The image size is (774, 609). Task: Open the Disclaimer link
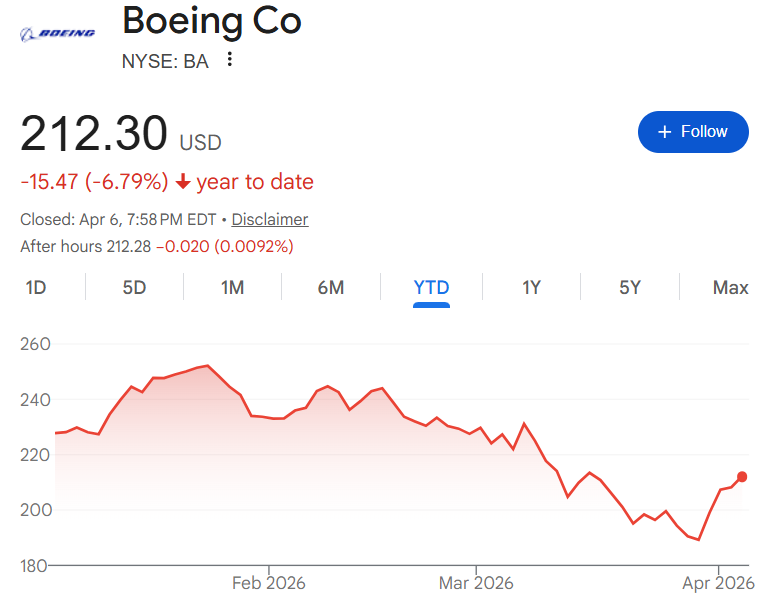click(270, 219)
